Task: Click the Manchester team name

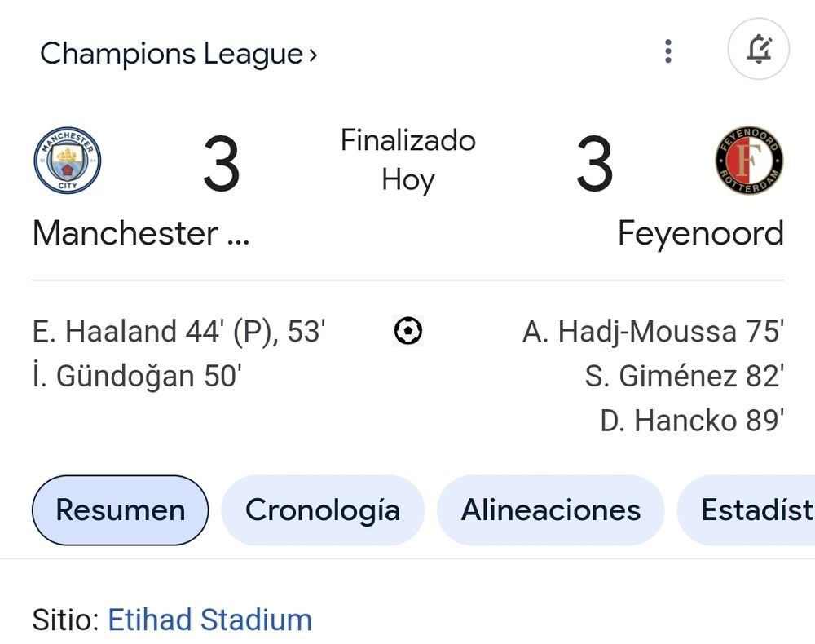Action: click(140, 234)
